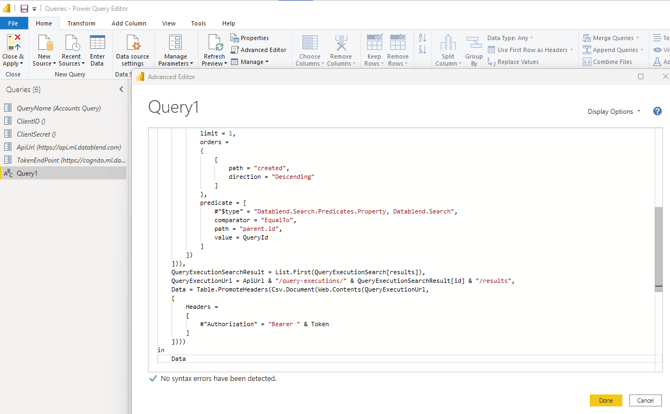Open query Properties in ribbon

(x=250, y=38)
